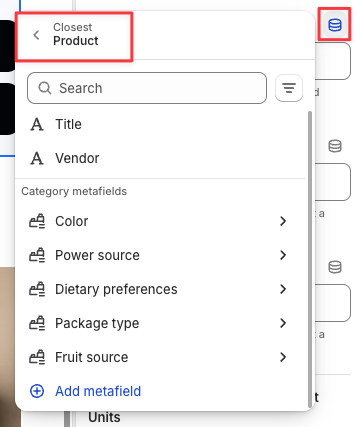
Task: Click the vertical scrollbar of the metafield list
Action: 310,259
